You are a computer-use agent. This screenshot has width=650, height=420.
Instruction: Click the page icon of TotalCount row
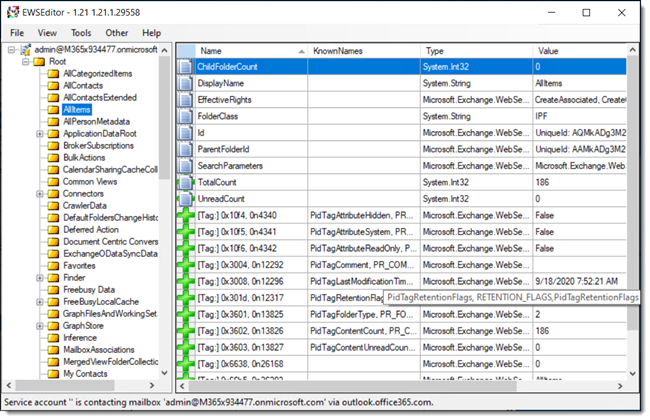click(x=185, y=183)
